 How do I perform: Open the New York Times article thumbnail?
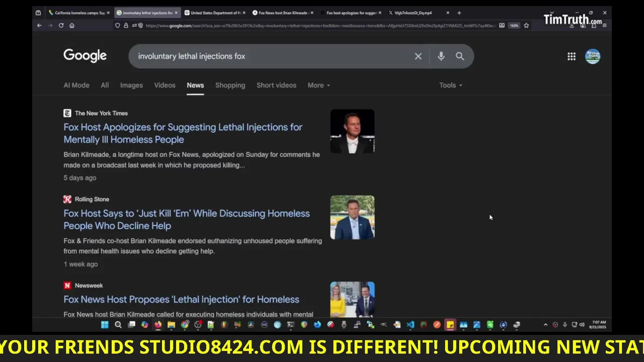tap(352, 131)
